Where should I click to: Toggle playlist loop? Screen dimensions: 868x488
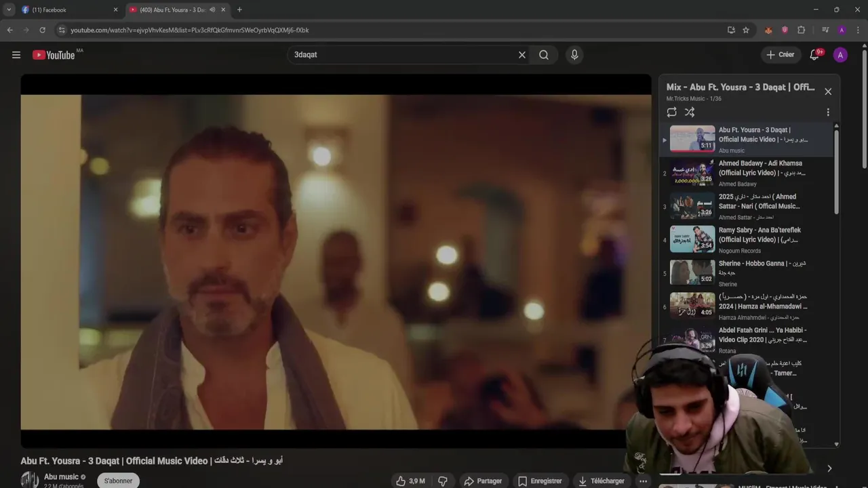click(671, 112)
